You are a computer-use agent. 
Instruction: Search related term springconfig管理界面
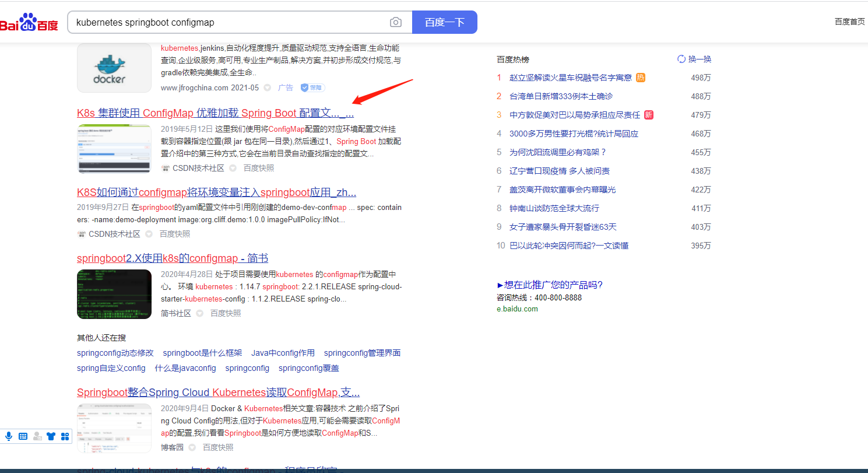tap(362, 353)
